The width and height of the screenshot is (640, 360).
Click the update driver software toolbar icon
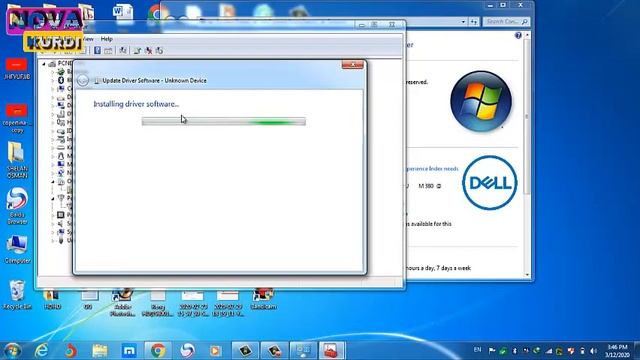click(x=137, y=50)
